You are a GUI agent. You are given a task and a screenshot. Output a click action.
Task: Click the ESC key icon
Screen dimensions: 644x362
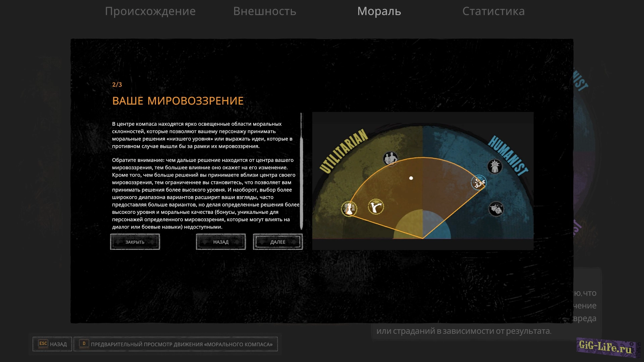pos(43,344)
